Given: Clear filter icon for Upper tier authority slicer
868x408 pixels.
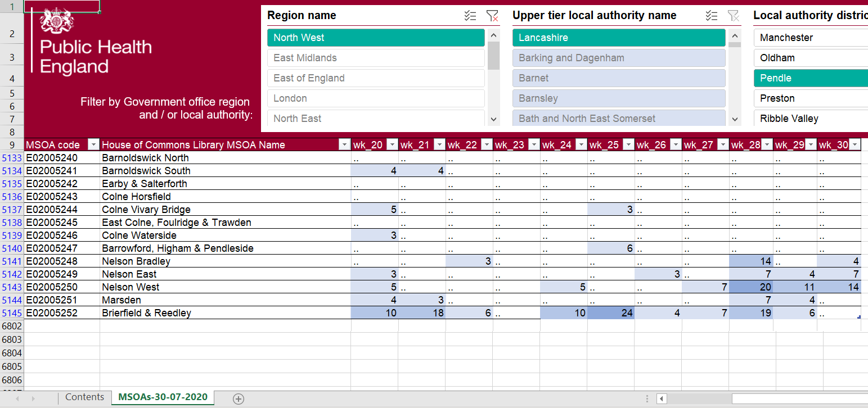Looking at the screenshot, I should 733,16.
